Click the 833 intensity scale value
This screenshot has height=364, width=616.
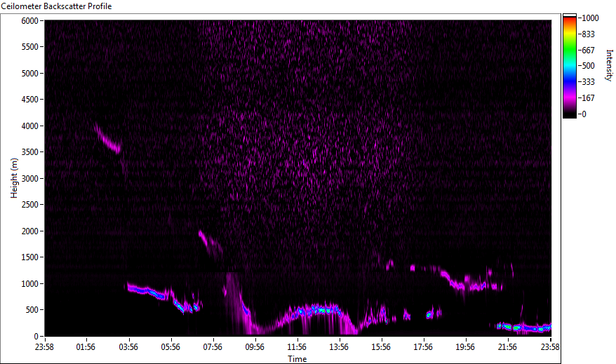coord(588,34)
